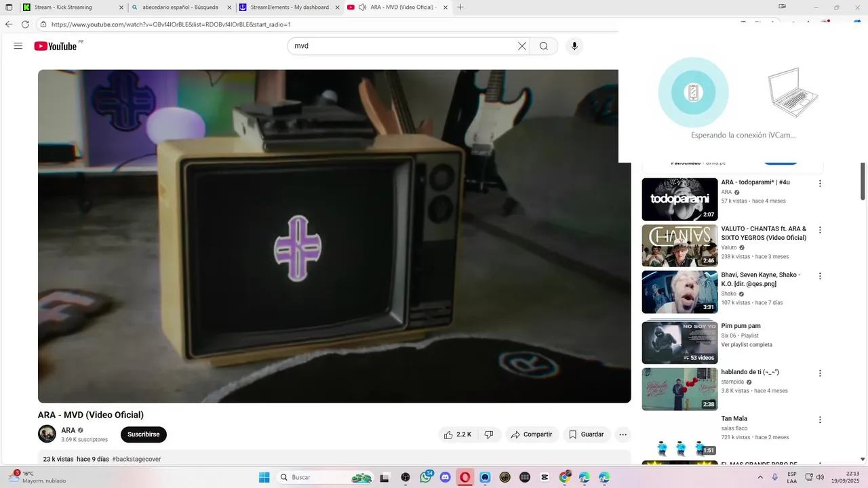Viewport: 868px width, 488px height.
Task: Open Google Chrome from the taskbar
Action: 564,477
